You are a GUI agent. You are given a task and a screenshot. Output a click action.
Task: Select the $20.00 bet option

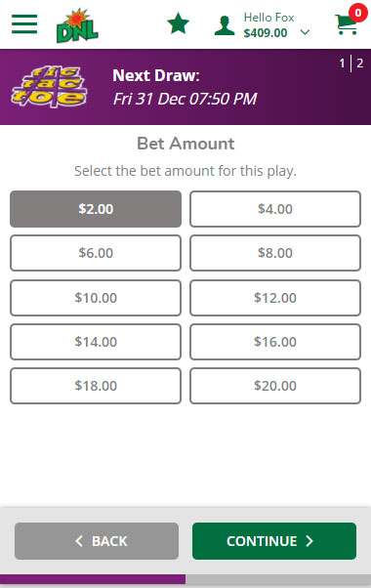275,386
